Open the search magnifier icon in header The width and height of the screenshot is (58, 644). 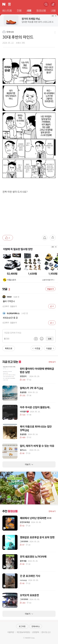pos(46,4)
